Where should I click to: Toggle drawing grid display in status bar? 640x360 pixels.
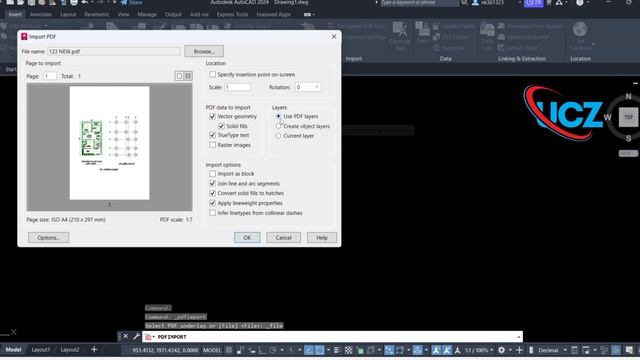229,350
